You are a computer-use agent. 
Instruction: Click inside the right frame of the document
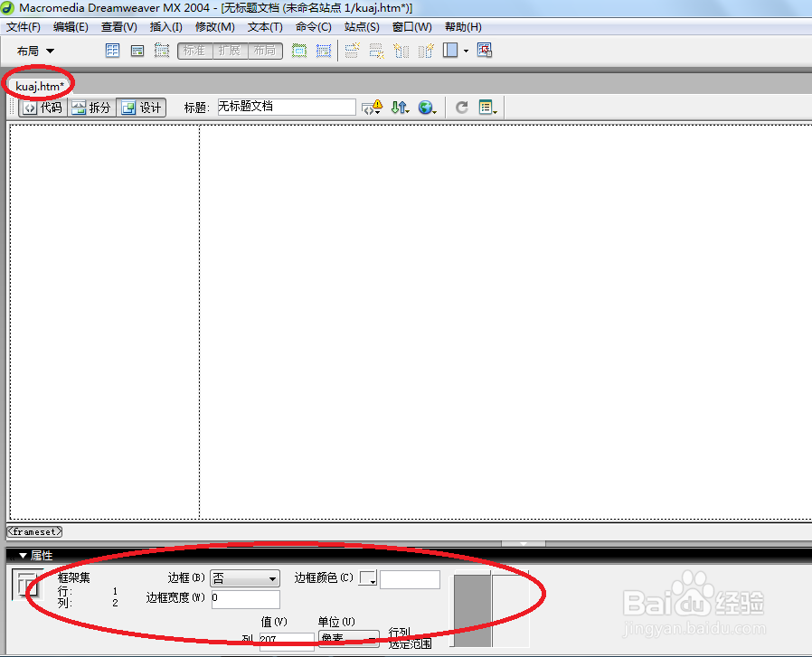coord(505,321)
